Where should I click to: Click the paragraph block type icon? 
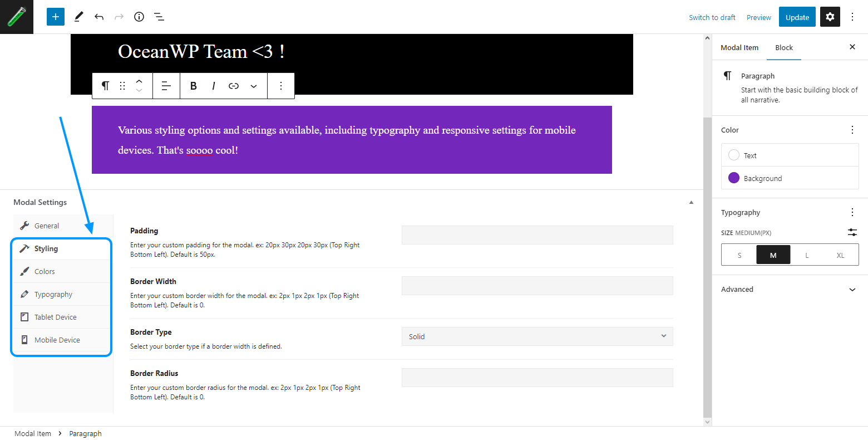[x=105, y=86]
